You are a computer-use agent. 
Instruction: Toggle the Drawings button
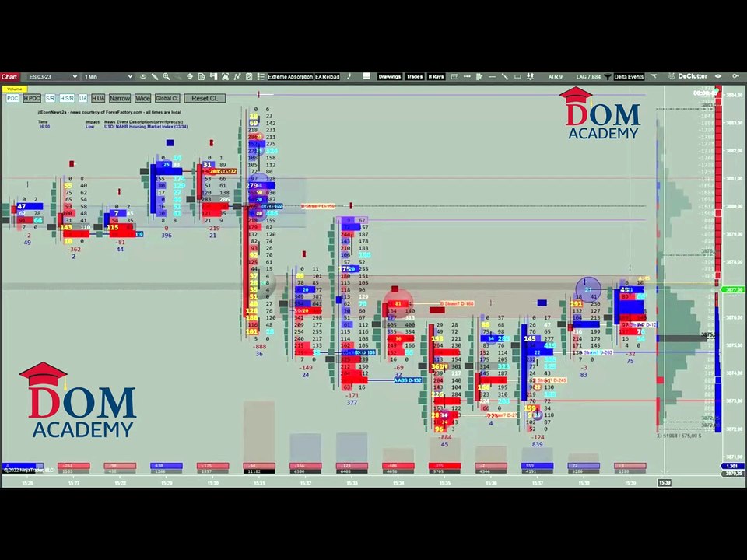pyautogui.click(x=389, y=77)
